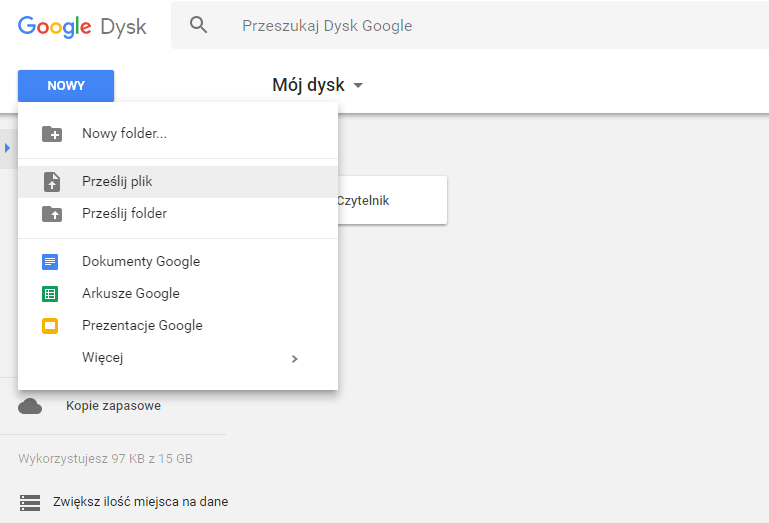This screenshot has height=523, width=769.
Task: Click the folder upload icon
Action: (x=52, y=214)
